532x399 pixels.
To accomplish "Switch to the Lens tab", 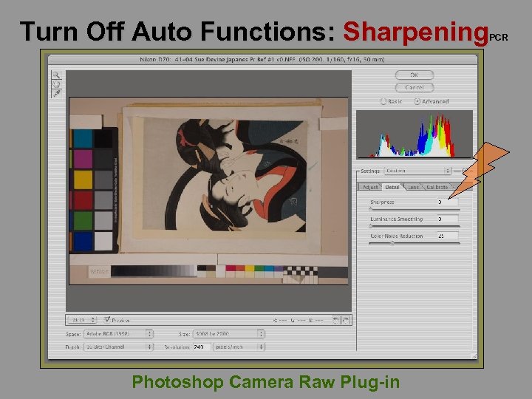I will (413, 187).
